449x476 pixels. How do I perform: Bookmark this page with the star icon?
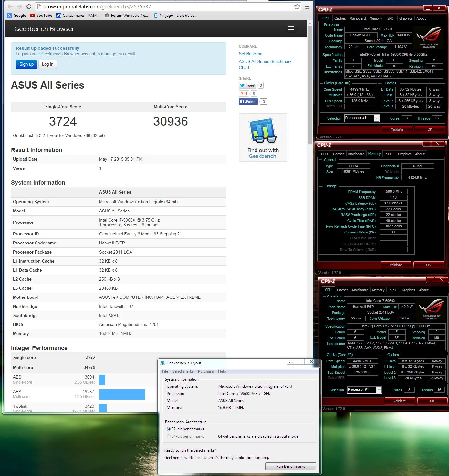pyautogui.click(x=297, y=6)
